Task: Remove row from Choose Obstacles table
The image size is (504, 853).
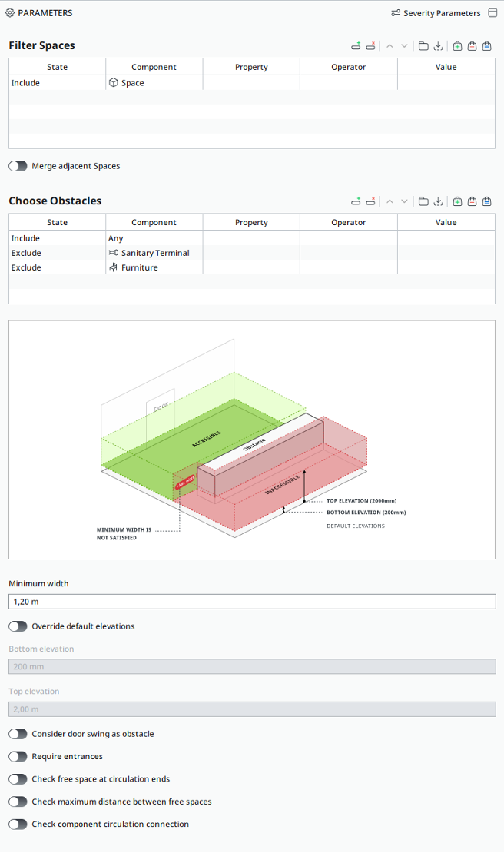Action: coord(371,201)
